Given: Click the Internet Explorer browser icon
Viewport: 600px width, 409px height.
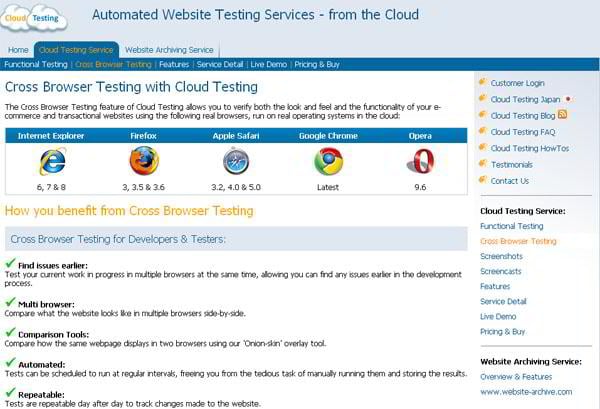Looking at the screenshot, I should [x=51, y=161].
